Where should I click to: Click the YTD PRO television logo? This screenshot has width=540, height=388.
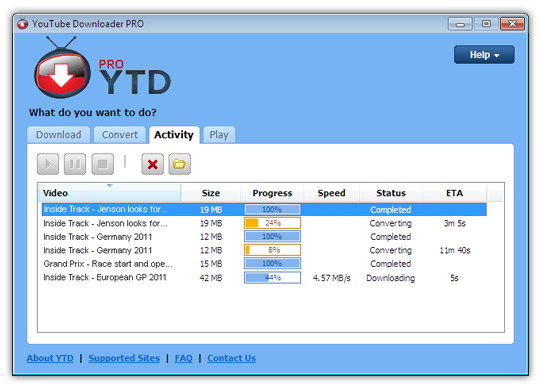(62, 68)
